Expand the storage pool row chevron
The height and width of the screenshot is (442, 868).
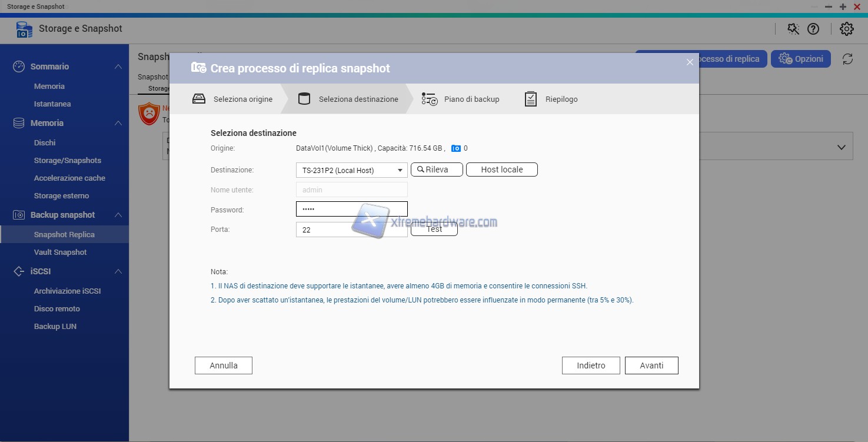842,148
